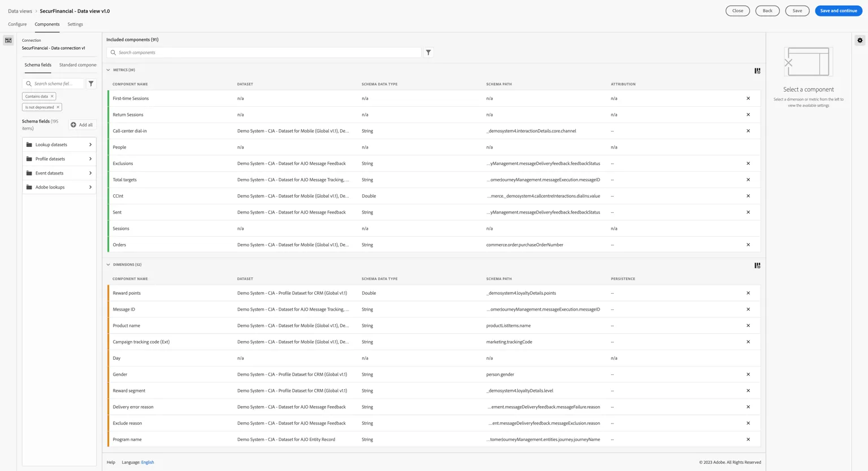The image size is (868, 471).
Task: Remove First-time Sessions metric
Action: [x=748, y=98]
